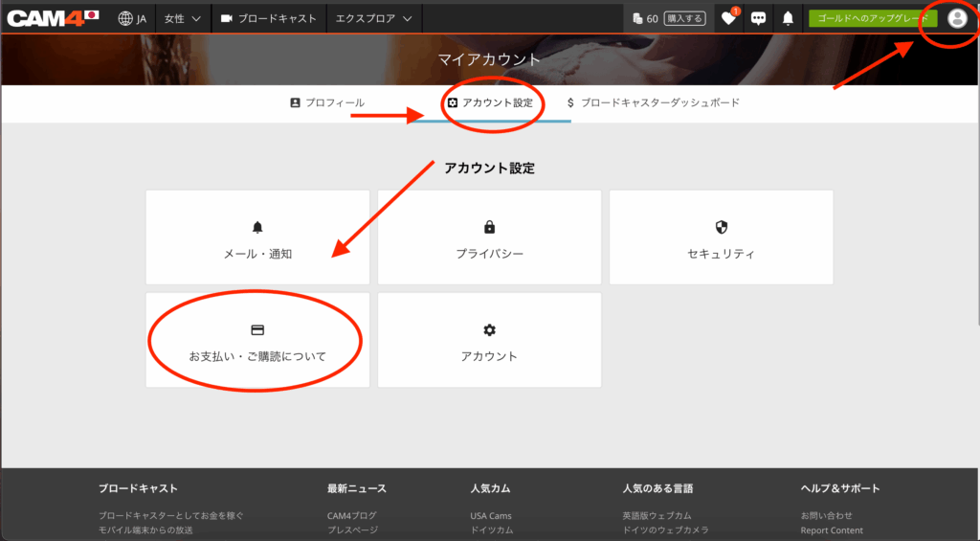Click the ヘルプ&サポート footer heading
The height and width of the screenshot is (541, 980).
click(x=840, y=488)
